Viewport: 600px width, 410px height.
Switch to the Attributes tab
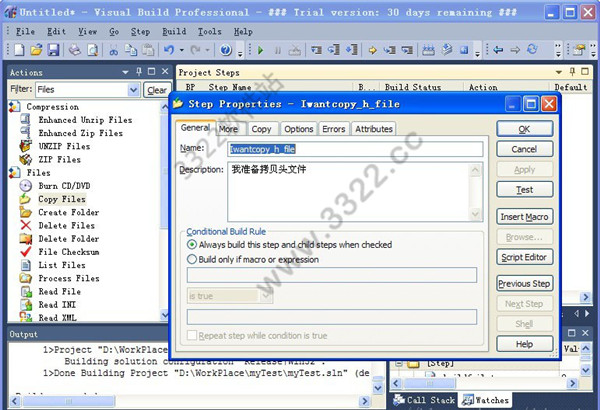tap(374, 129)
